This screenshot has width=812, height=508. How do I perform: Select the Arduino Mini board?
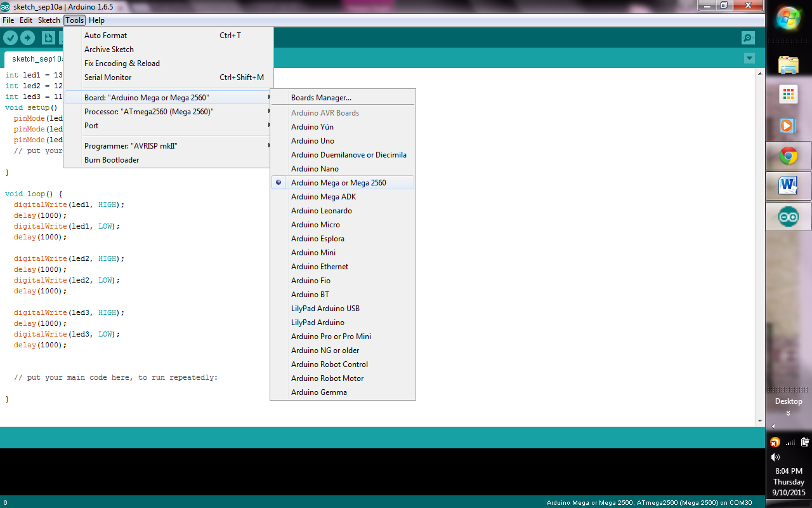(343, 253)
